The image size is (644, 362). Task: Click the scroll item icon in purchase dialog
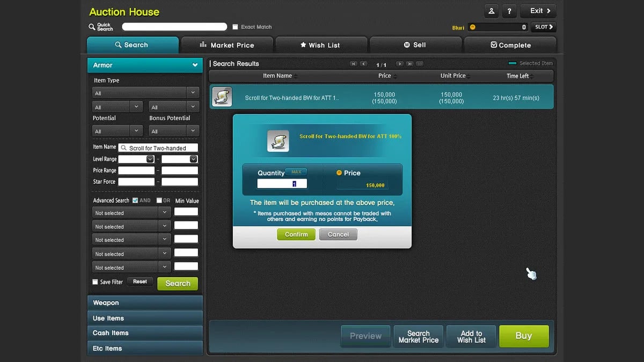[278, 141]
